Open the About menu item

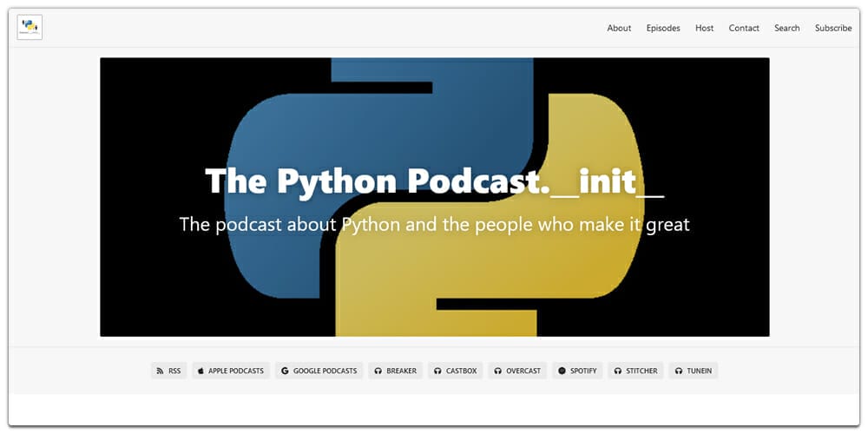click(x=619, y=29)
